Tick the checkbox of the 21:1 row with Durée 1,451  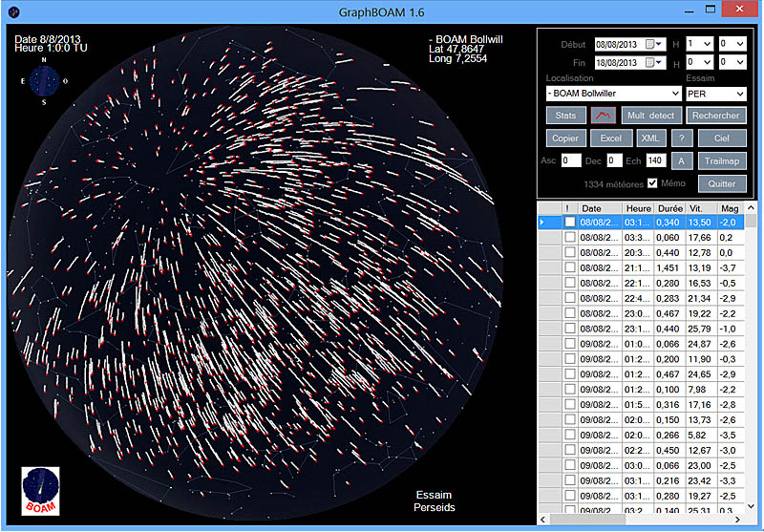click(569, 267)
